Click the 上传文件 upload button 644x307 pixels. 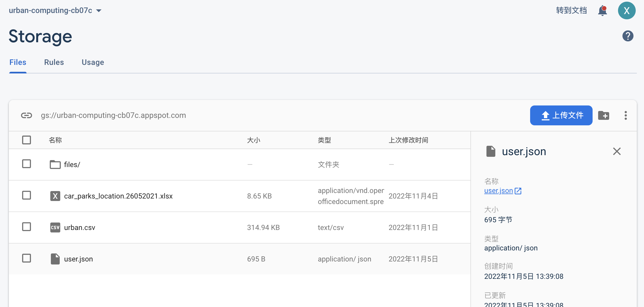pos(561,115)
